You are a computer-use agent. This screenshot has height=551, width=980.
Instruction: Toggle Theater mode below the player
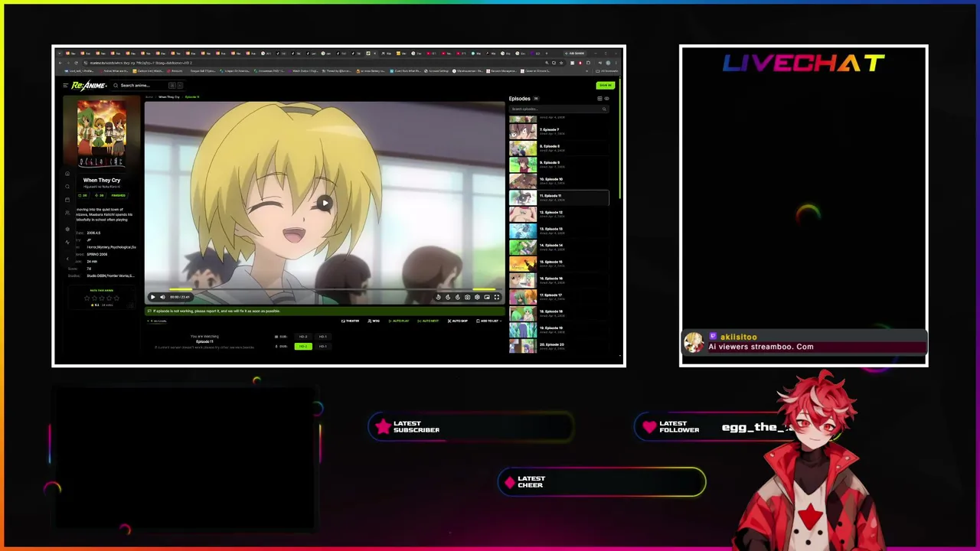351,321
